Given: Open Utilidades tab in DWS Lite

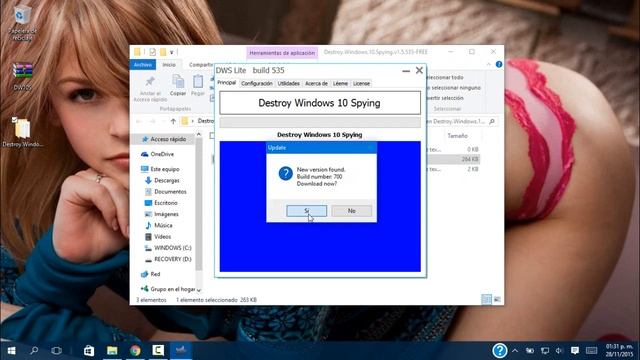Looking at the screenshot, I should pyautogui.click(x=289, y=83).
